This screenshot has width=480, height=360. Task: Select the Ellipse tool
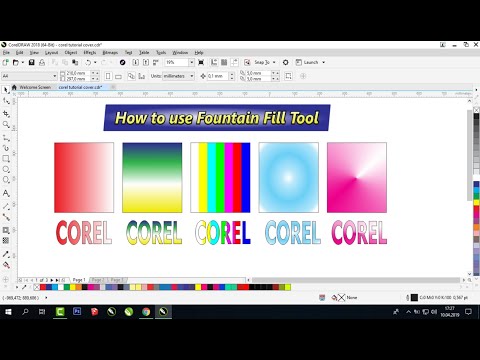[x=6, y=169]
